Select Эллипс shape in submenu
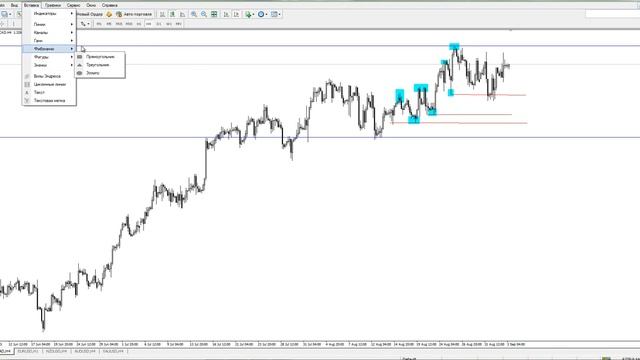 click(x=100, y=73)
